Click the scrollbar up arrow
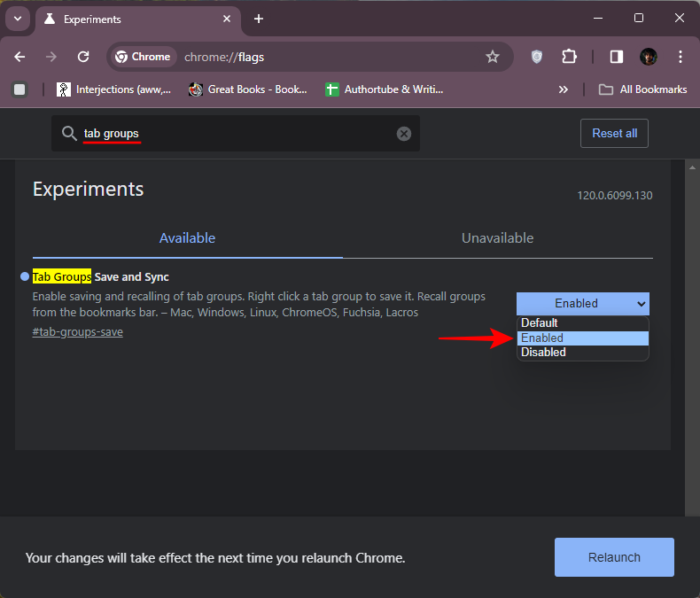 692,167
